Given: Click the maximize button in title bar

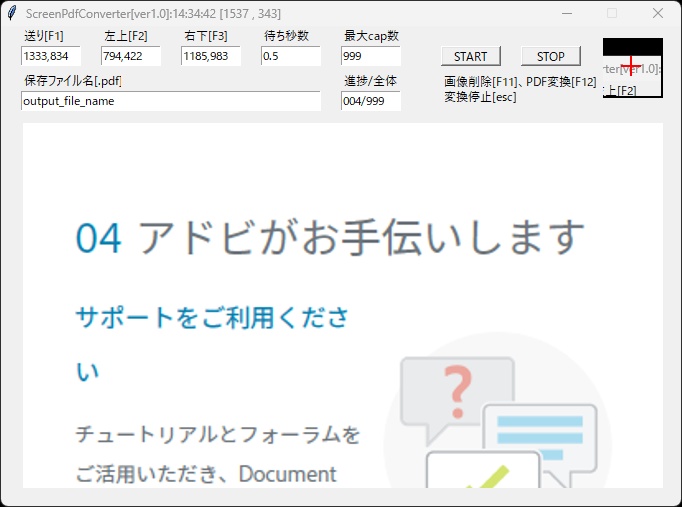Looking at the screenshot, I should pos(612,13).
